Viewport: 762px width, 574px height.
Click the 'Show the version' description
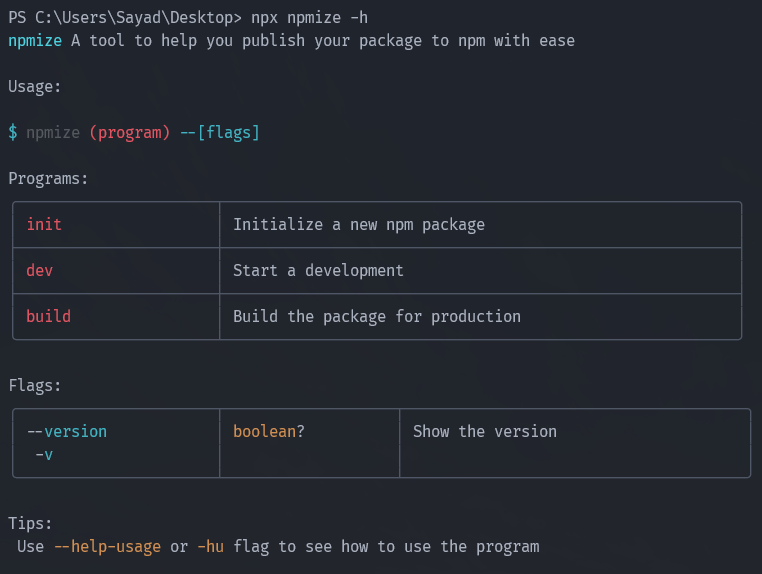click(x=484, y=431)
